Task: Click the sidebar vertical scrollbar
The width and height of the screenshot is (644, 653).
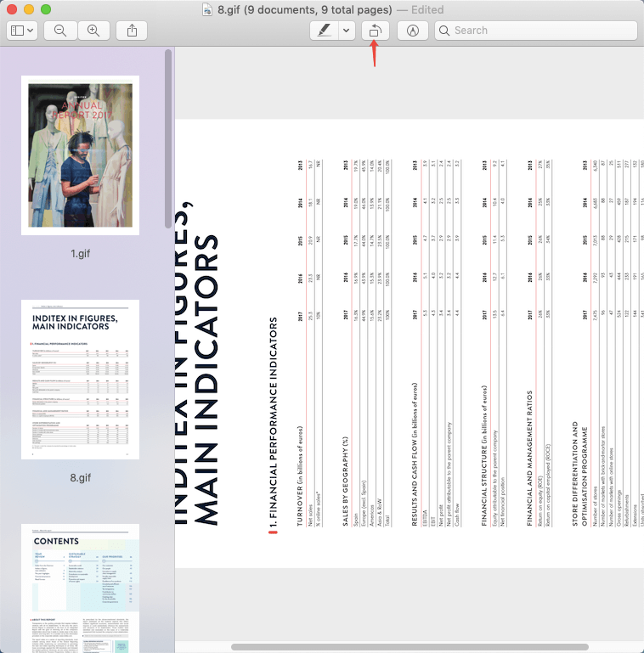Action: (168, 136)
